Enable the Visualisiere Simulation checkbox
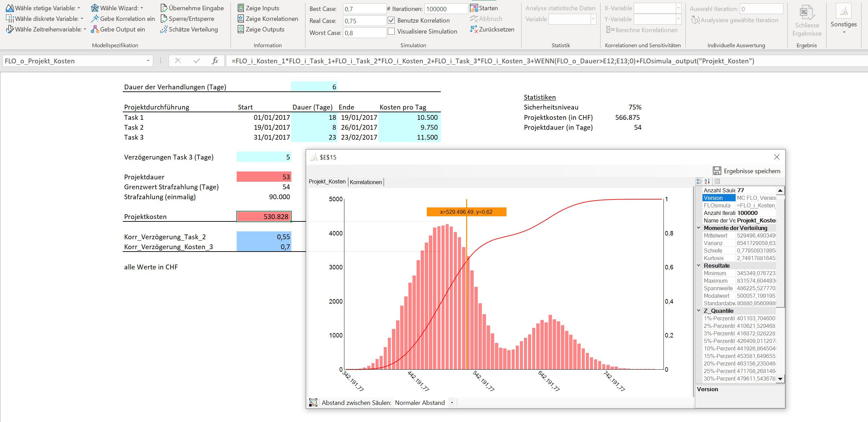Screen dimensions: 868x422 392,31
